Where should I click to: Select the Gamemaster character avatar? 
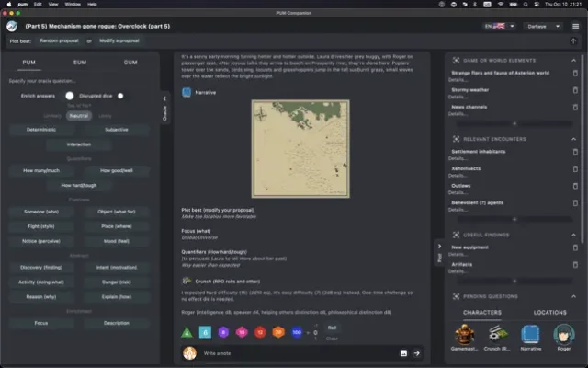pyautogui.click(x=465, y=334)
